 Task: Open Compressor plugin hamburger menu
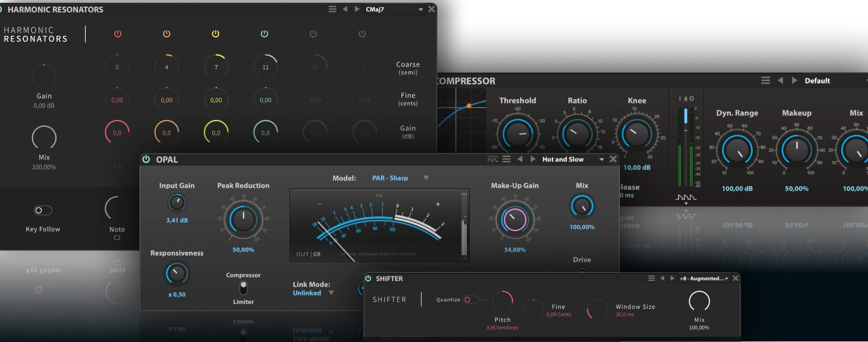766,81
